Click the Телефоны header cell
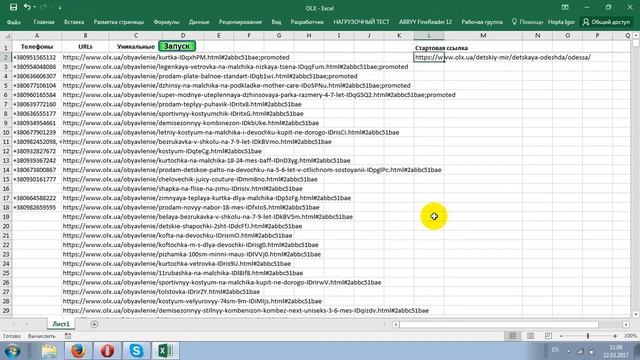This screenshot has height=360, width=640. coord(37,47)
